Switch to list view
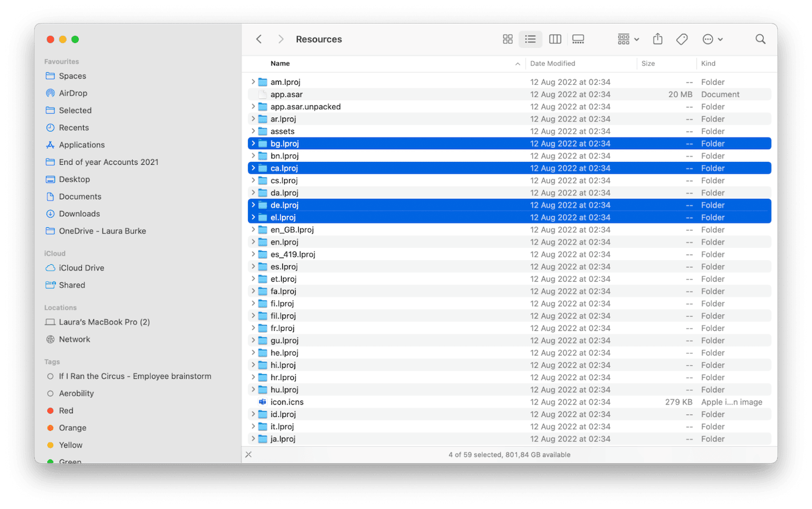This screenshot has height=509, width=812. (530, 39)
